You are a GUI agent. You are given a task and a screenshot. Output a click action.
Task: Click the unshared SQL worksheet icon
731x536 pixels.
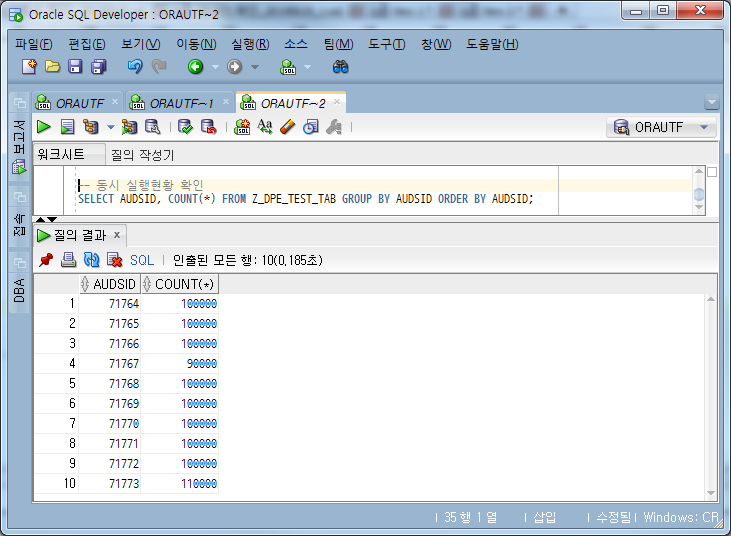click(x=242, y=127)
